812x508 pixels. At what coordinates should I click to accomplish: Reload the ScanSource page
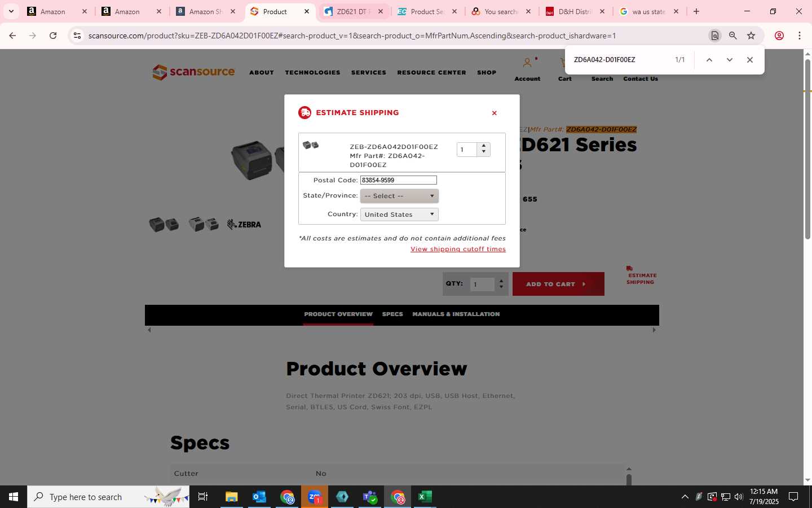tap(53, 36)
